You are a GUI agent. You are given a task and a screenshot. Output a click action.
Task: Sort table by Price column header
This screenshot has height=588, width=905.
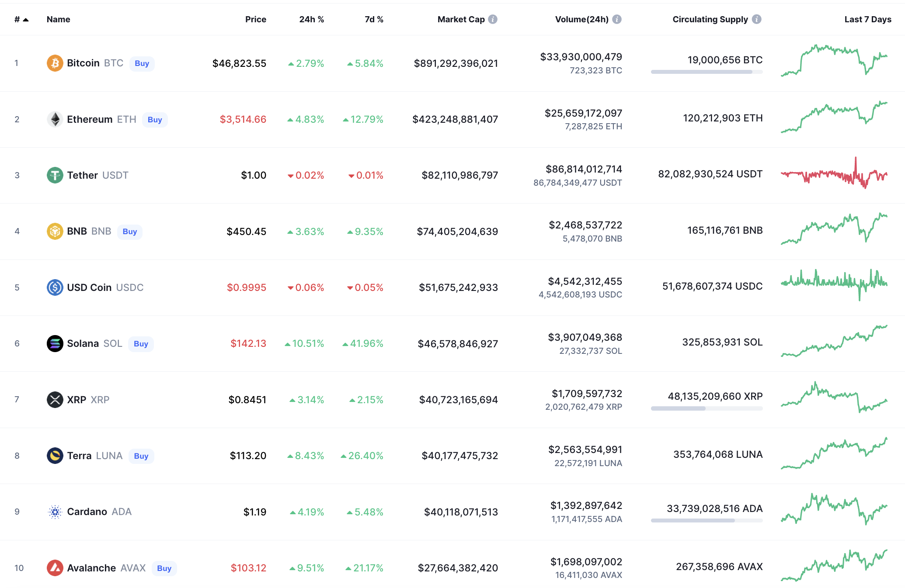[255, 19]
